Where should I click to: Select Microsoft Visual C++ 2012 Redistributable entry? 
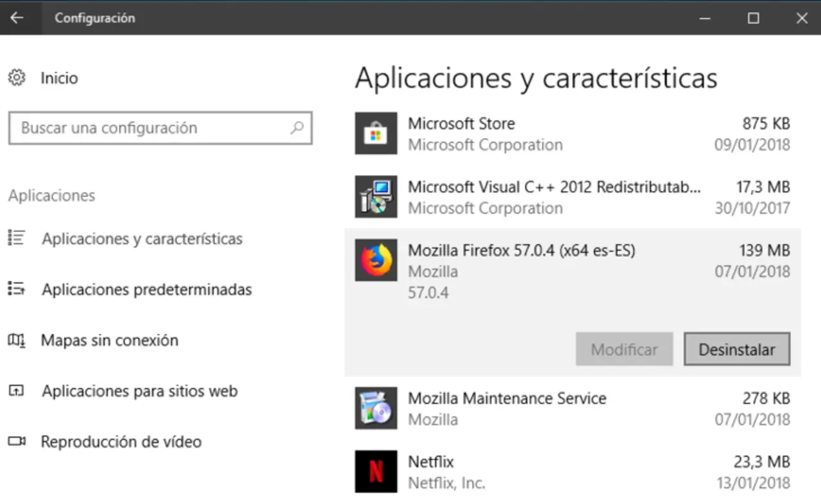555,187
